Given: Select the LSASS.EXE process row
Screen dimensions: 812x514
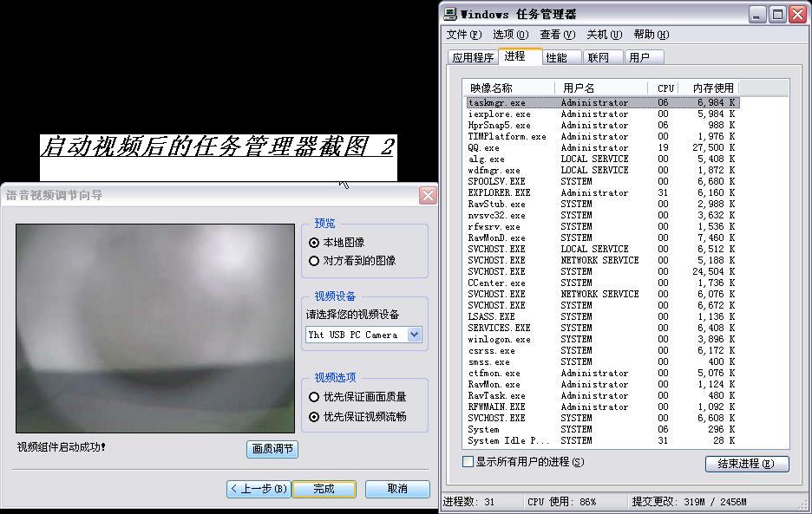Looking at the screenshot, I should (x=602, y=316).
